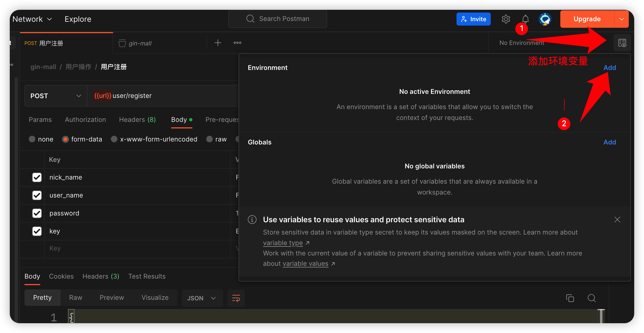Click the request URL field

click(x=163, y=96)
